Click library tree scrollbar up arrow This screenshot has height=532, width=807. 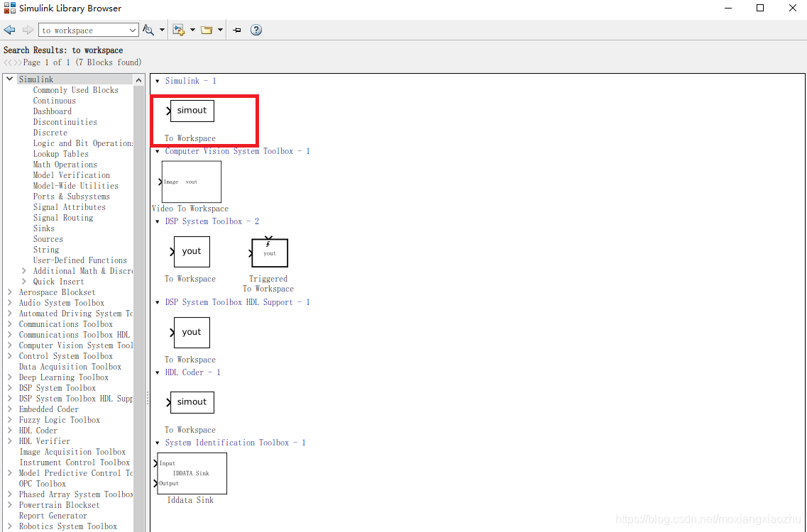[x=138, y=79]
